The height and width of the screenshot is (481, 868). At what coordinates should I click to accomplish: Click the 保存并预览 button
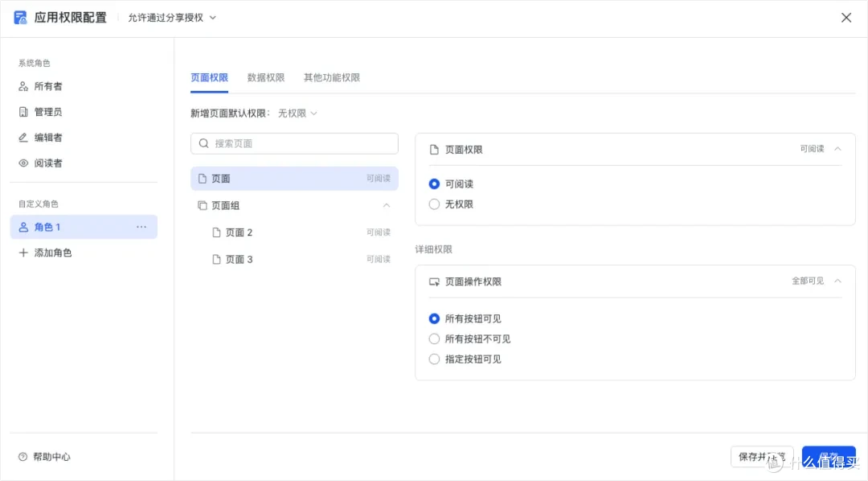pos(762,457)
